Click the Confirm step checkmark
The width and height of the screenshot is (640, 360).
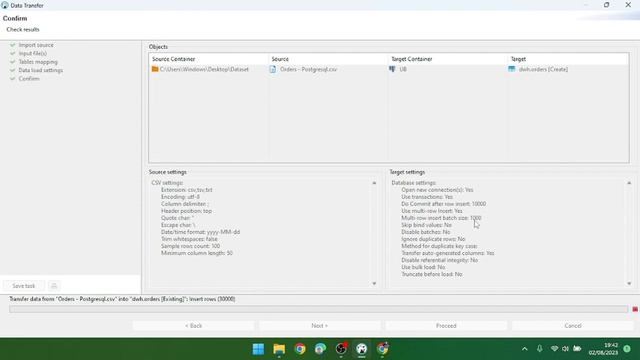pos(13,79)
